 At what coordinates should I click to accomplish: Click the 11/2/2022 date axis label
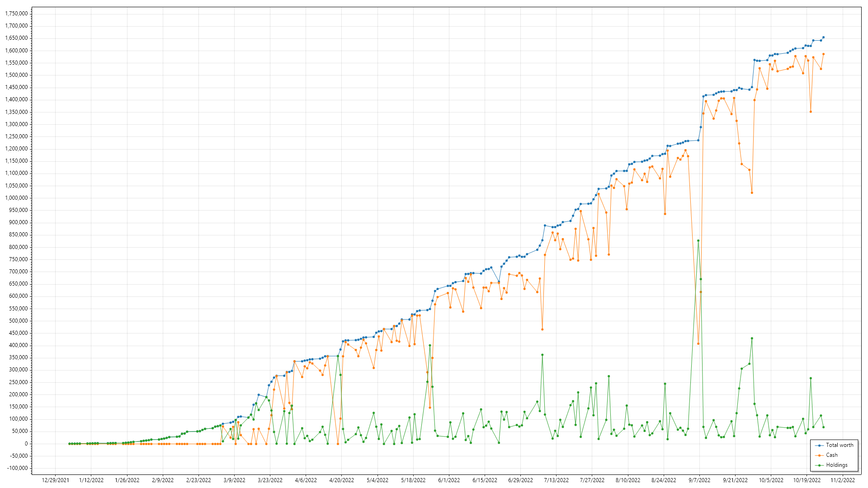pyautogui.click(x=843, y=480)
